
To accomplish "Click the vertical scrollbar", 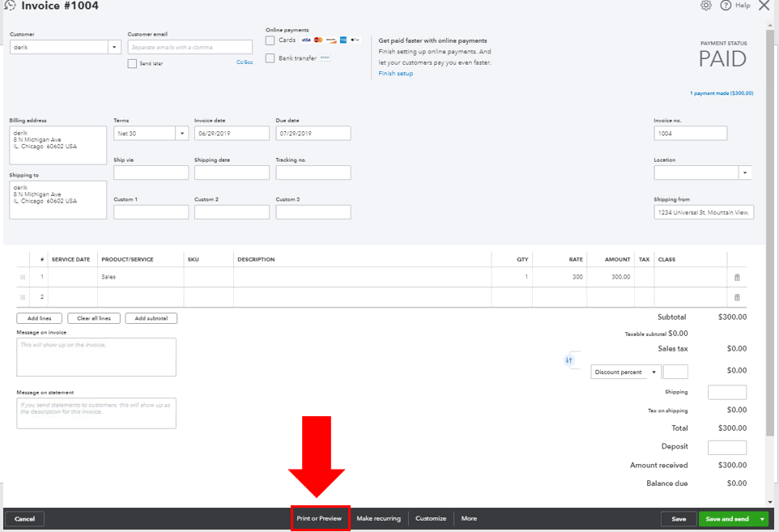I will (770, 233).
